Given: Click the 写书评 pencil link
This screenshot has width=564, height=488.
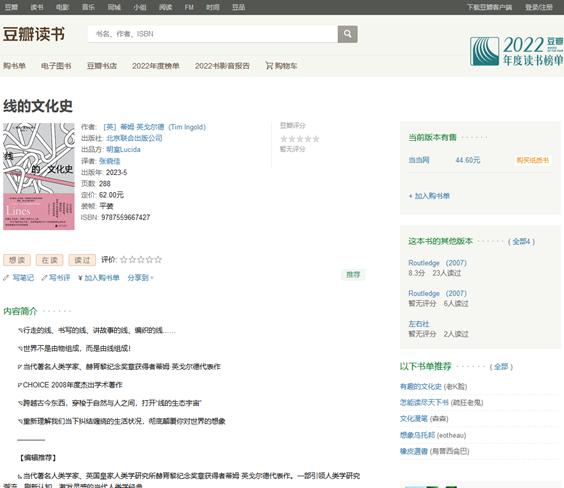Looking at the screenshot, I should pos(56,277).
